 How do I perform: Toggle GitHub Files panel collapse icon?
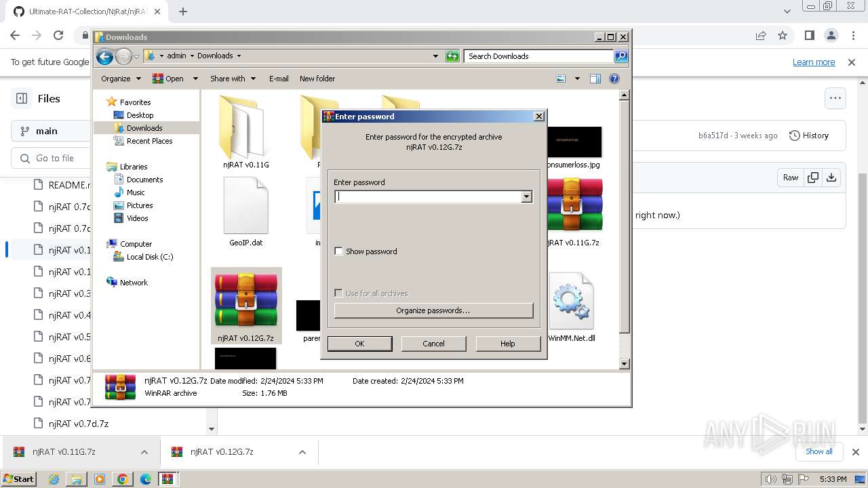coord(22,98)
